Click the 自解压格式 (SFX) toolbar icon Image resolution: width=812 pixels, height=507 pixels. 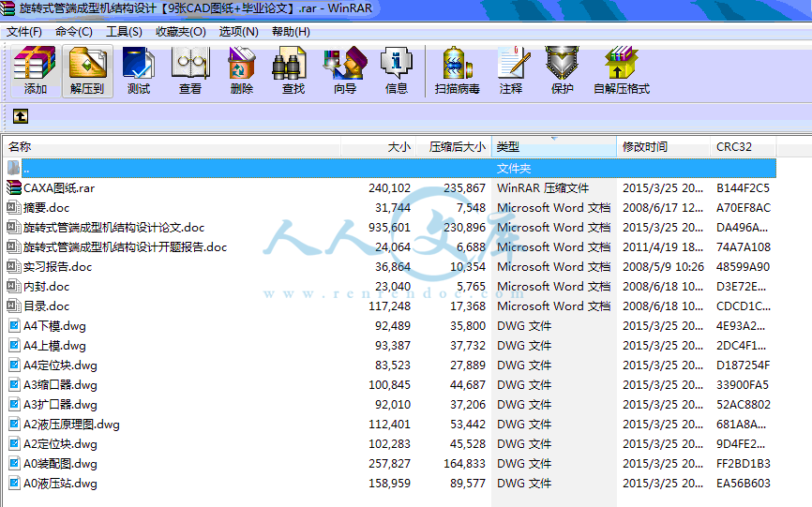tap(621, 63)
